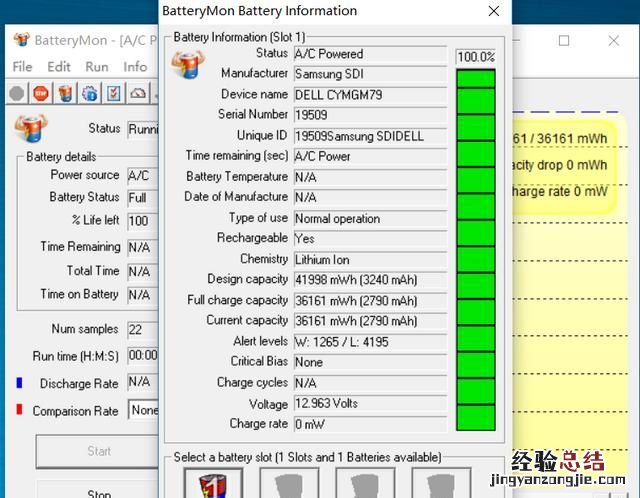Click the Device name field DELL CYMGM79
This screenshot has width=640, height=498.
370,95
